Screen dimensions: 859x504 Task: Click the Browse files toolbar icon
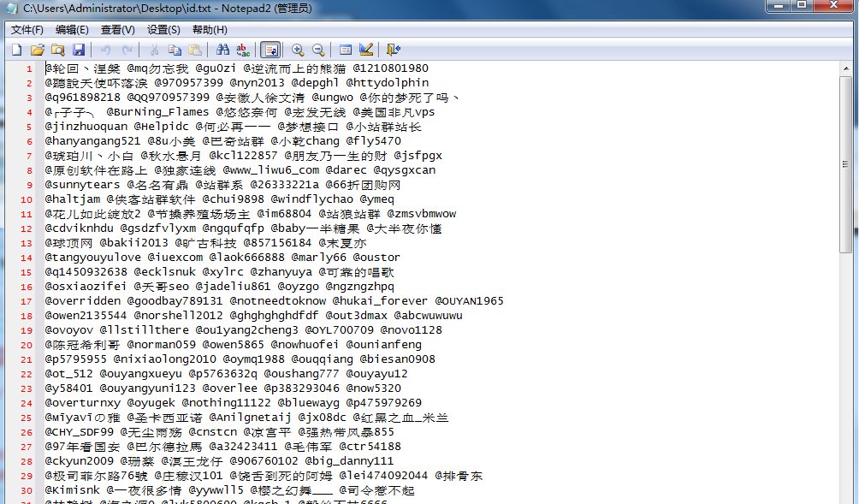58,50
